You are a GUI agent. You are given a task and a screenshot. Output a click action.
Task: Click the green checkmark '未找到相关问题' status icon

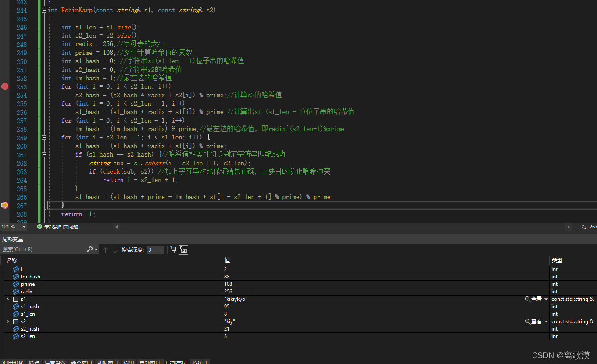[x=39, y=227]
